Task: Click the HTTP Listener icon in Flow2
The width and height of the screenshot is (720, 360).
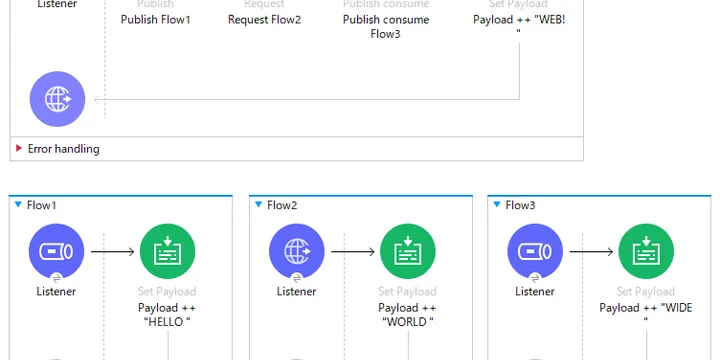Action: (x=297, y=251)
